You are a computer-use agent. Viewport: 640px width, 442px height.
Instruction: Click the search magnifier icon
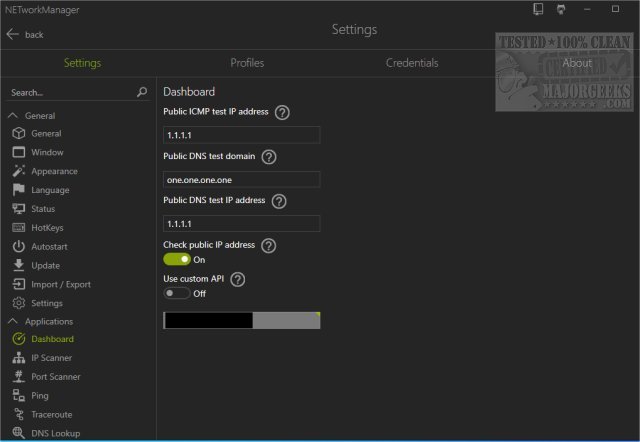(142, 92)
